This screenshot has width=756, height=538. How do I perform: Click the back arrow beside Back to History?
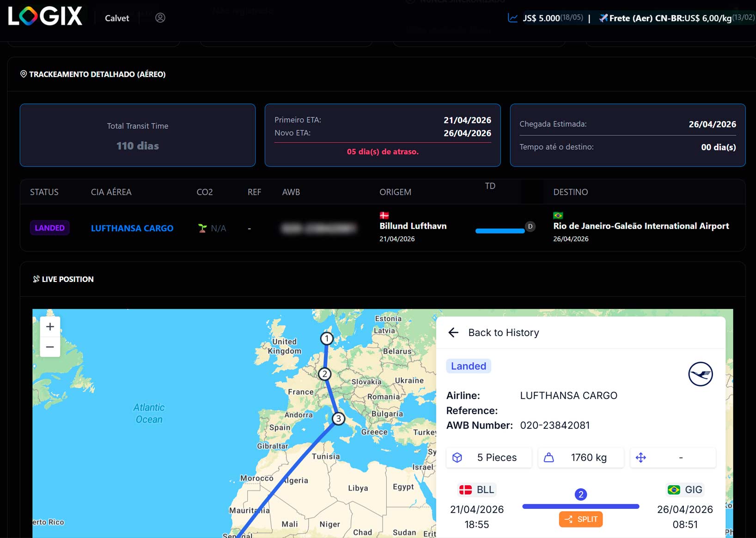coord(453,332)
